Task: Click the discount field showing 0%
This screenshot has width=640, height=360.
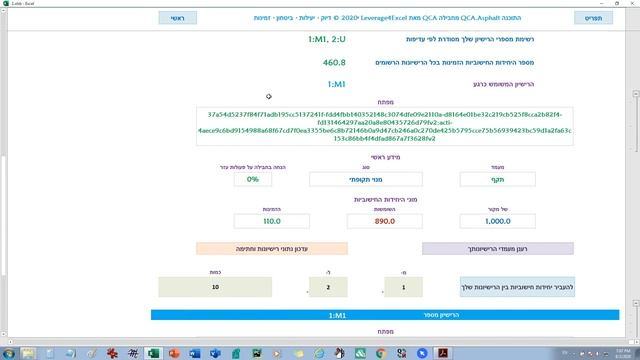Action: [253, 180]
